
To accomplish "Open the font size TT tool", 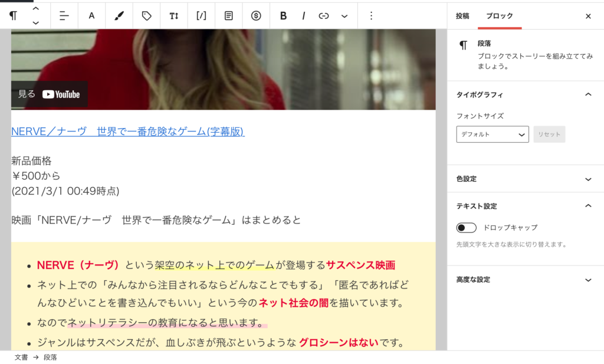I will coord(174,16).
